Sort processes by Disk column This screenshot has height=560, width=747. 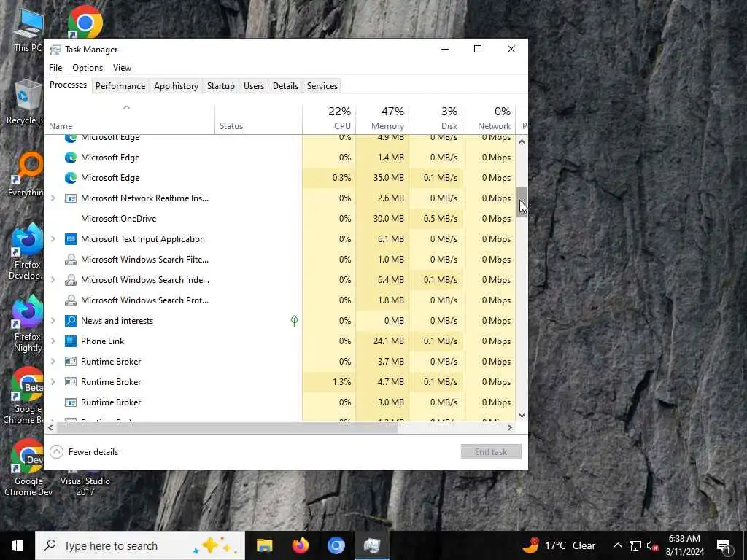436,119
